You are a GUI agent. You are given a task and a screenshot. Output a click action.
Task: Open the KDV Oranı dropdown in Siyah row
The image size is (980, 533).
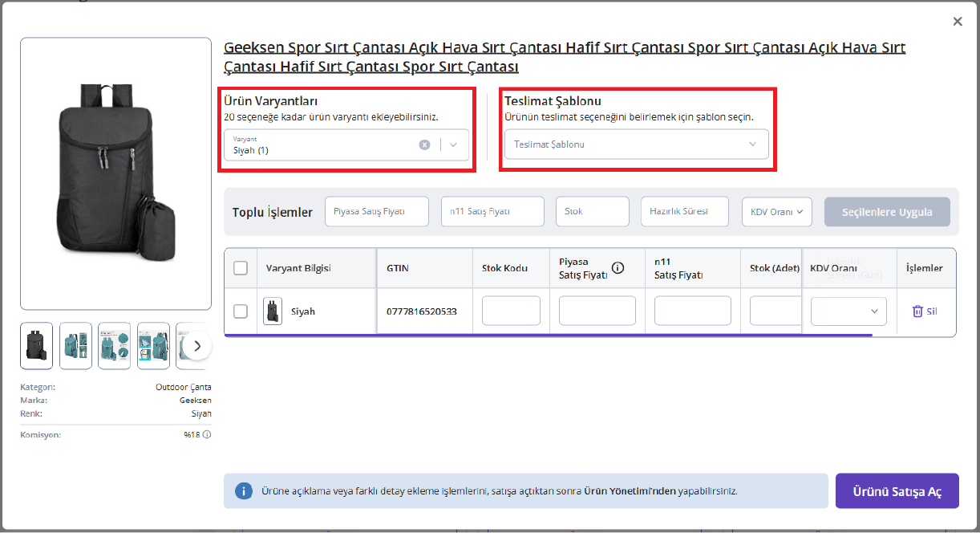(848, 311)
